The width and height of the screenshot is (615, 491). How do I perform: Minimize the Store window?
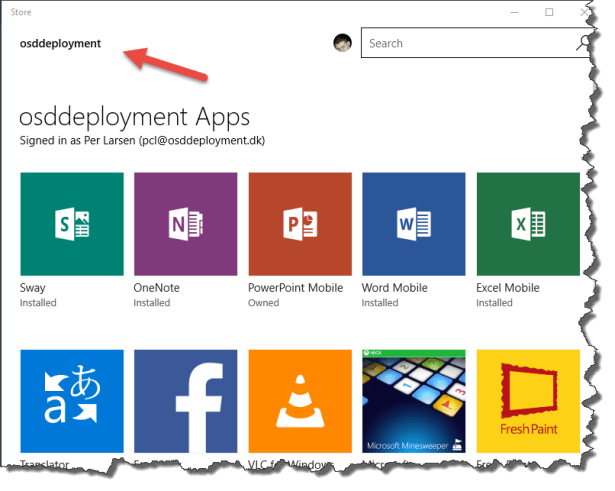[514, 12]
